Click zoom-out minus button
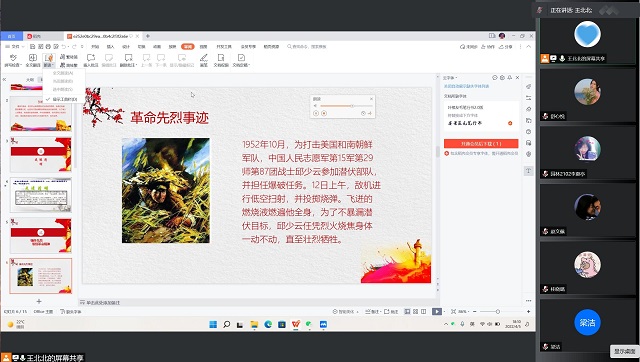This screenshot has width=640, height=362. click(x=474, y=311)
